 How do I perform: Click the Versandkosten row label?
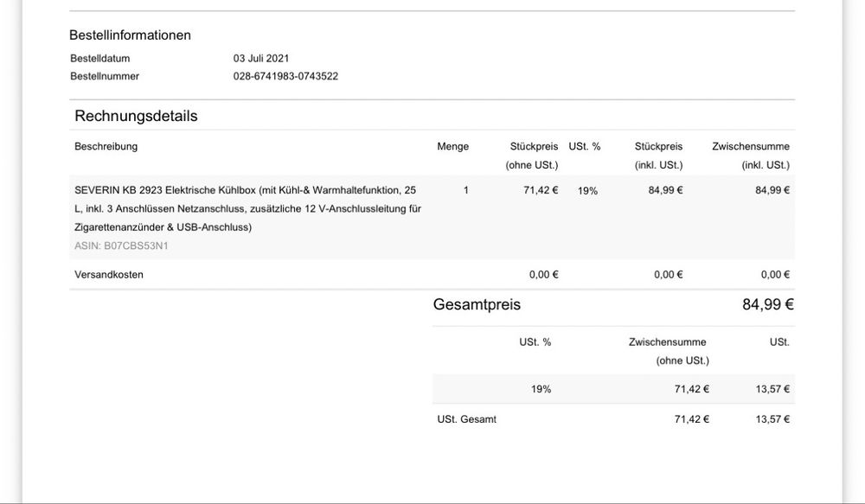[x=109, y=275]
